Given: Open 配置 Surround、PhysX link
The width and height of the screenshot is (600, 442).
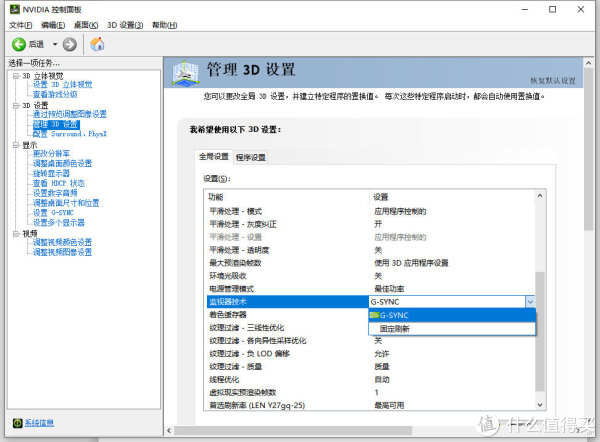Looking at the screenshot, I should 70,134.
